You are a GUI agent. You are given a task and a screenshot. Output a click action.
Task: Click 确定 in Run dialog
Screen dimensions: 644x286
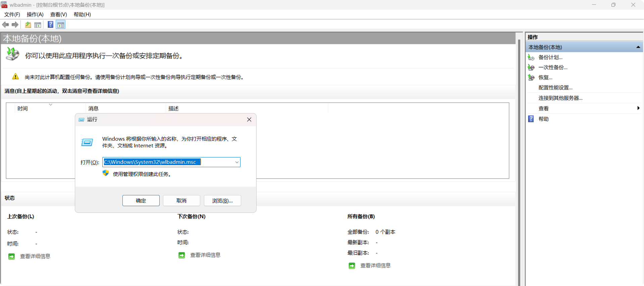141,201
